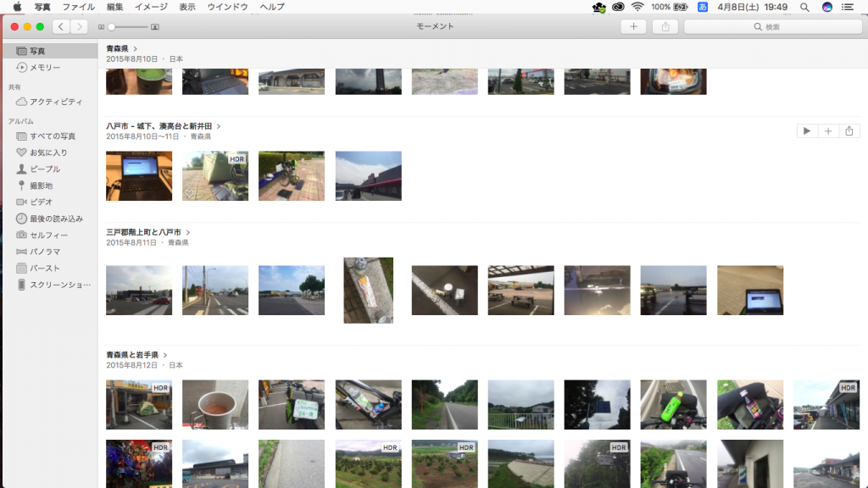
Task: Toggle Wi-Fi status icon in menu bar
Action: [x=637, y=7]
